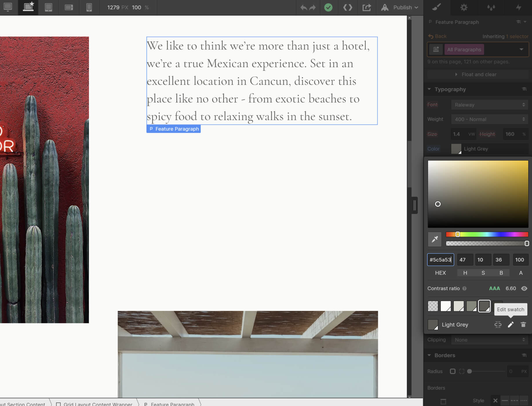
Task: Switch to tablet breakpoint view
Action: coord(48,7)
